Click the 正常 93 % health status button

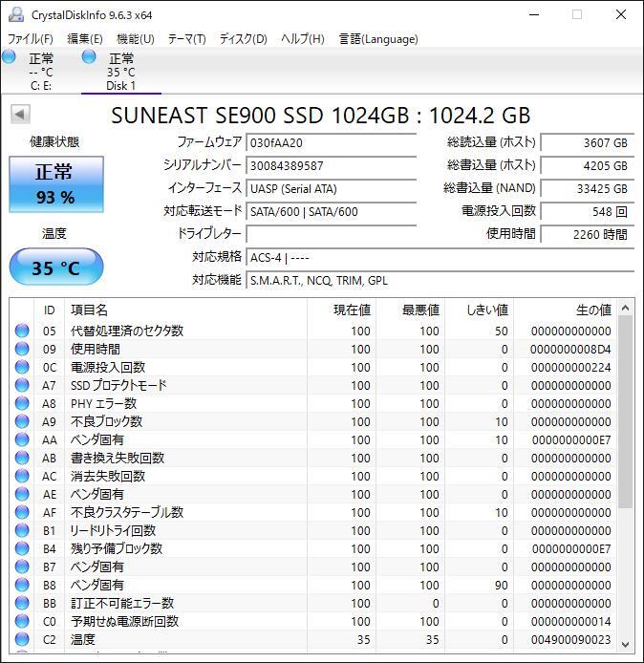56,184
